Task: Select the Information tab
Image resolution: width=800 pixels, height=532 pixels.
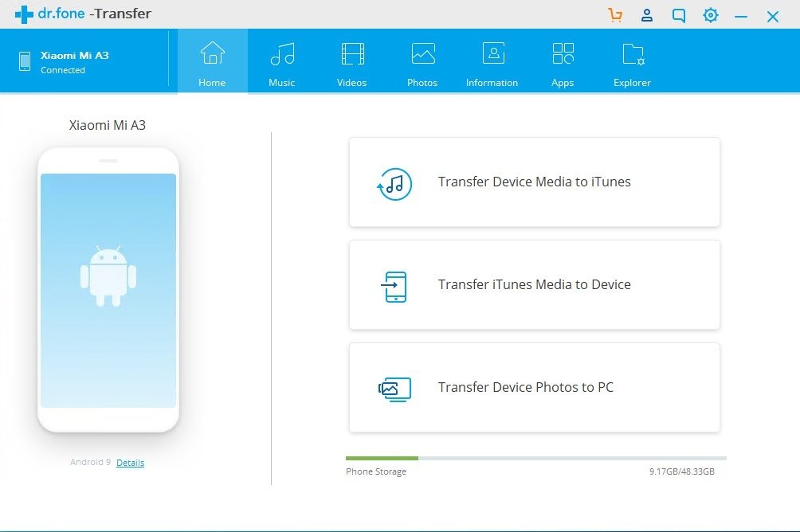Action: 492,63
